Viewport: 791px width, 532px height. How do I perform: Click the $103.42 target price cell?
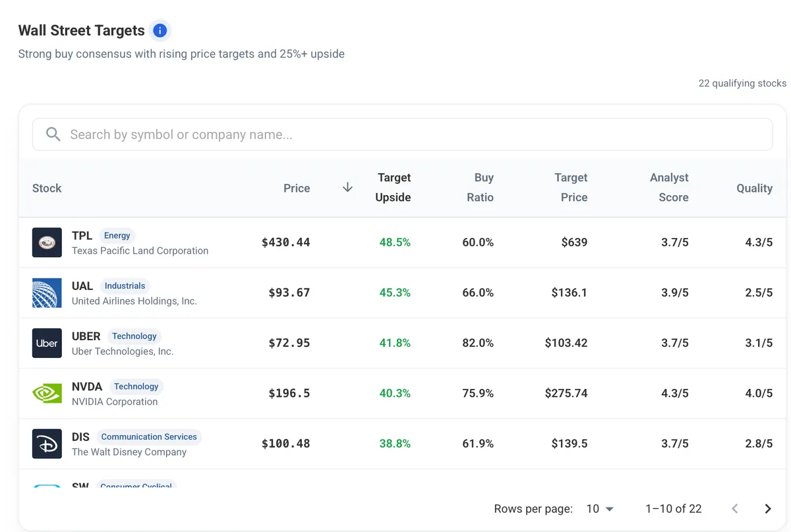(566, 343)
